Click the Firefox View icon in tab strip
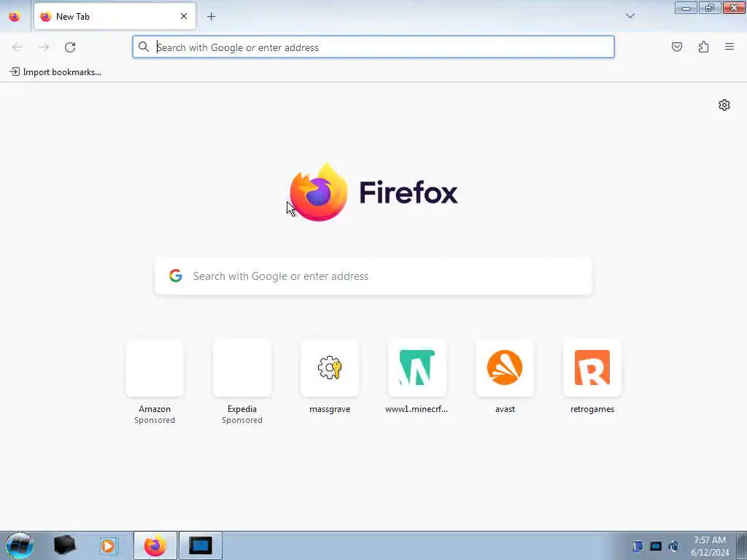The image size is (747, 560). pyautogui.click(x=15, y=16)
